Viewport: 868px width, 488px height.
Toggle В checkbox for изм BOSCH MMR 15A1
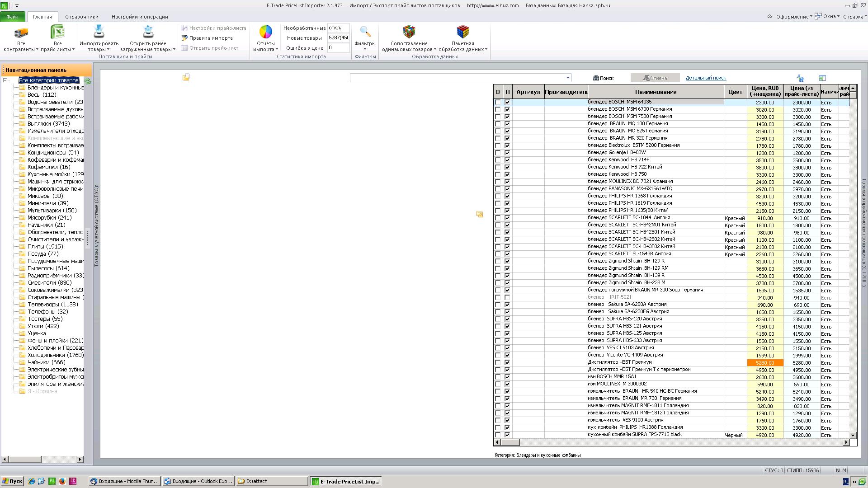pos(498,377)
